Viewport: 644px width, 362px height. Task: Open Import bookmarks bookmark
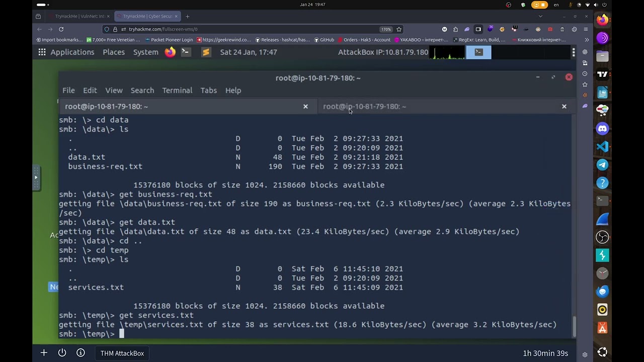[58, 40]
